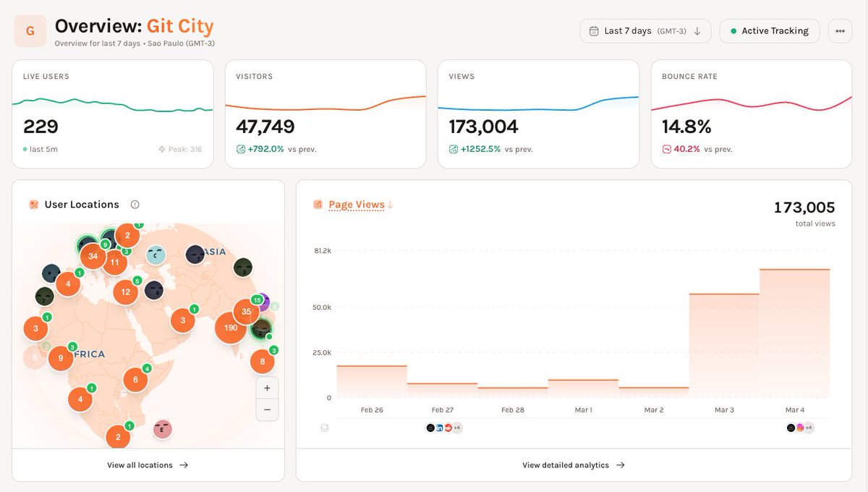Select the Feb 26 bar in chart
This screenshot has width=868, height=492.
(372, 381)
